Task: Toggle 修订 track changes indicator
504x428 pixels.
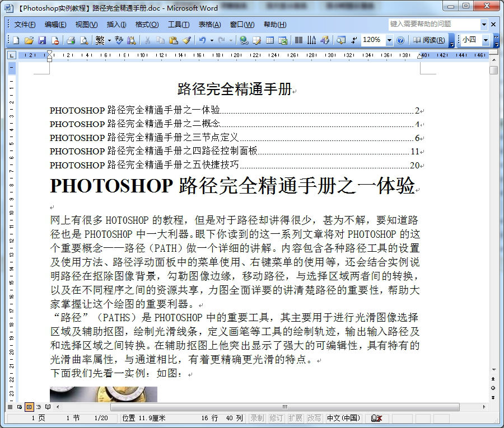Action: tap(276, 418)
